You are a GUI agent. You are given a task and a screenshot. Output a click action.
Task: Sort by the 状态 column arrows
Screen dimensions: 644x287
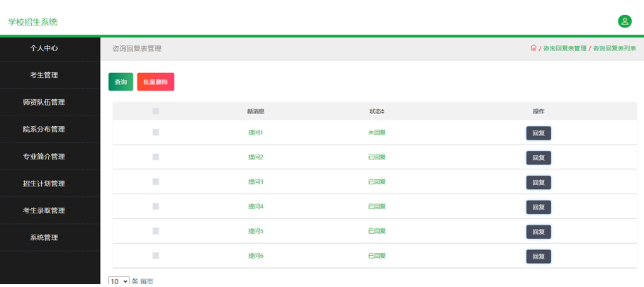click(x=383, y=111)
